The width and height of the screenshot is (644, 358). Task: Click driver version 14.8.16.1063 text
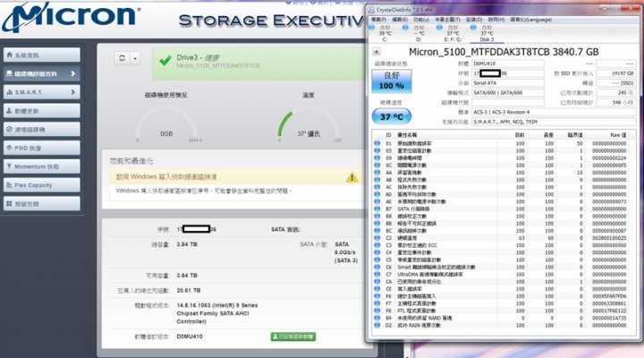tap(216, 313)
